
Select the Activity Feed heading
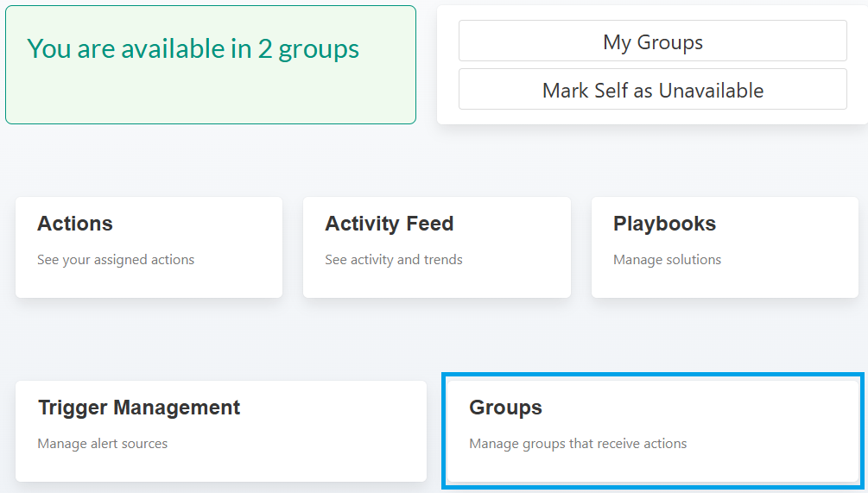[389, 224]
